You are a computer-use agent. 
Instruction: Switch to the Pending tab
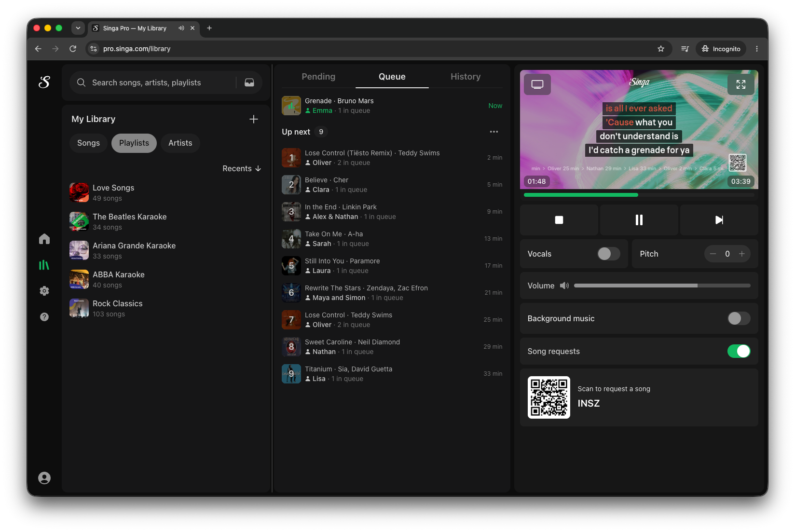pyautogui.click(x=318, y=77)
